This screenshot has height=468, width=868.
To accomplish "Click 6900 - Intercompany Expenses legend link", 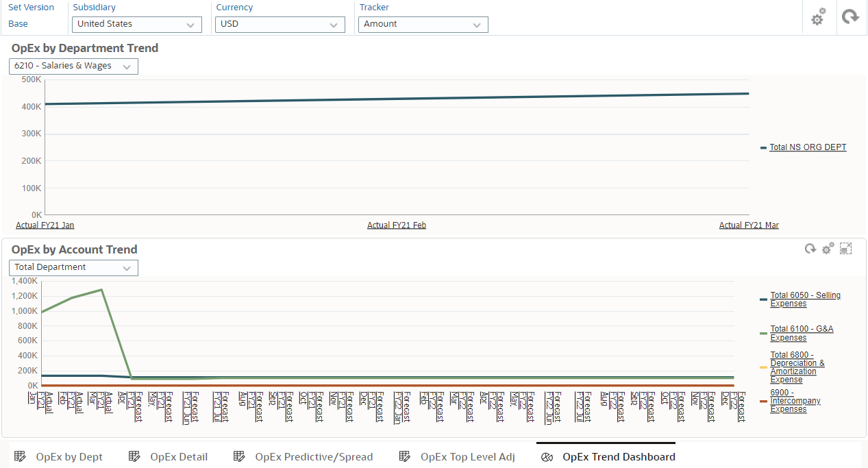I will coord(795,401).
